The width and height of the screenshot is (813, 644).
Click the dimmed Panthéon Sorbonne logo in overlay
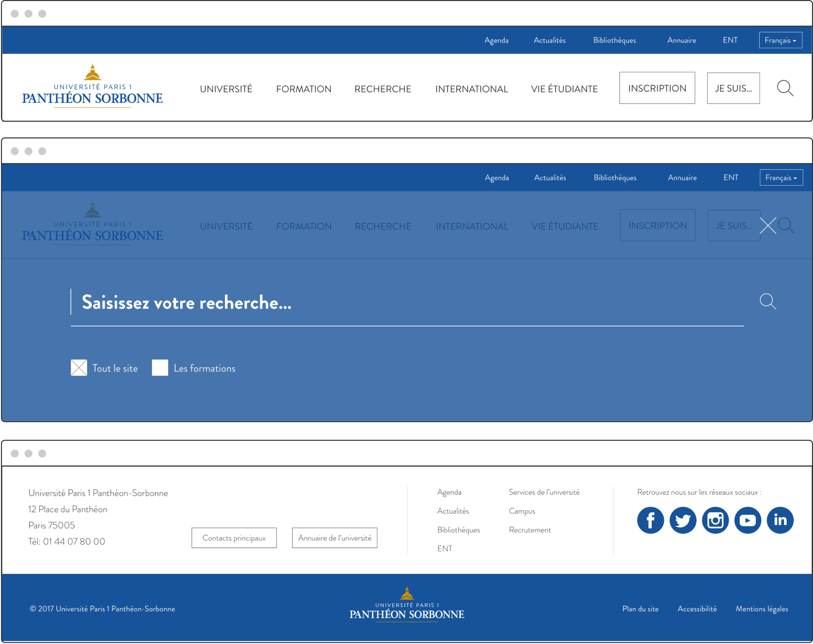(92, 224)
